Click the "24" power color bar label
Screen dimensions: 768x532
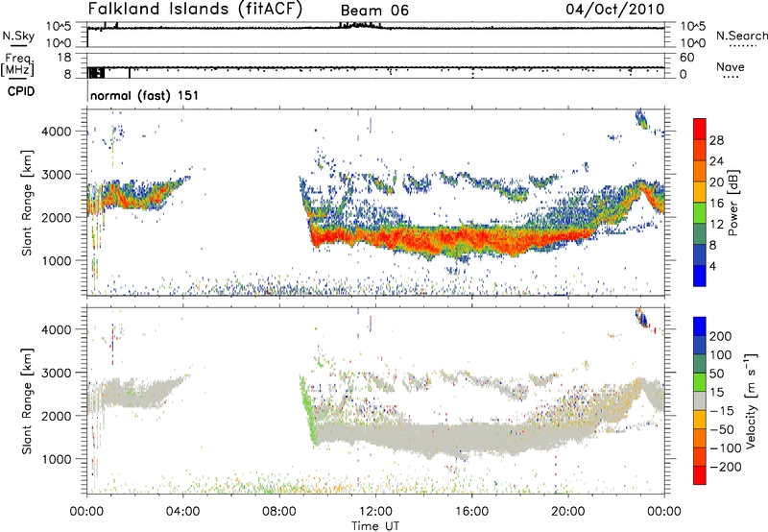[x=716, y=161]
